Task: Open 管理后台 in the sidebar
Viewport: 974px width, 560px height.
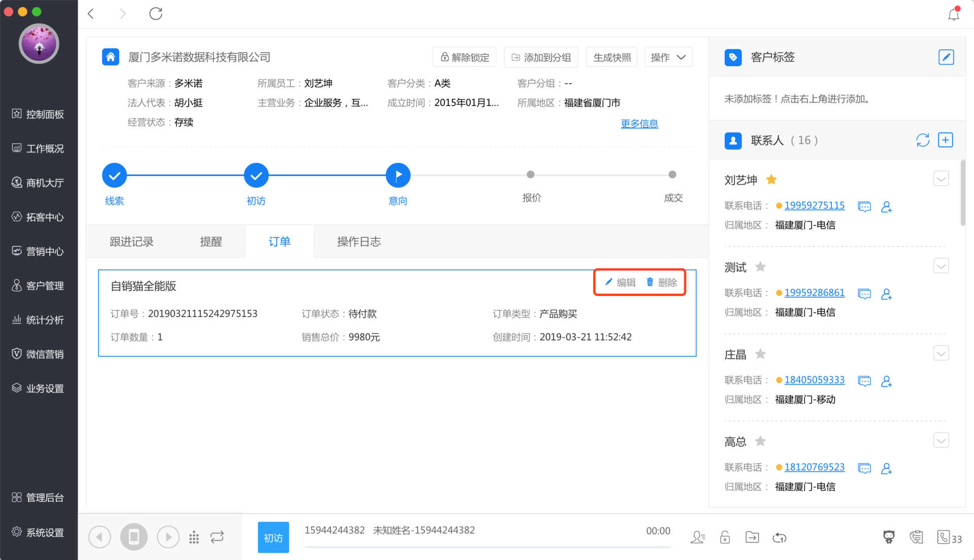Action: tap(39, 498)
